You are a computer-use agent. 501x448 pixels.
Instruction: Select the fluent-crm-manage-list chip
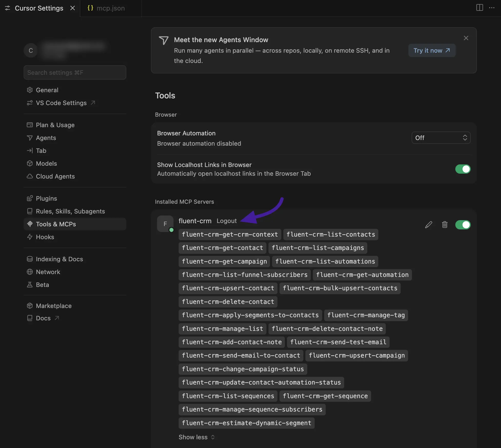(x=223, y=329)
